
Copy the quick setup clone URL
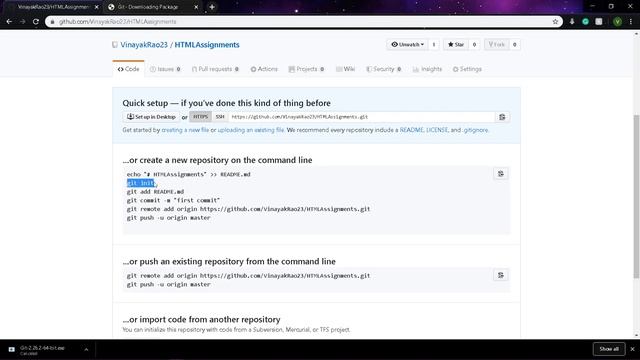502,117
